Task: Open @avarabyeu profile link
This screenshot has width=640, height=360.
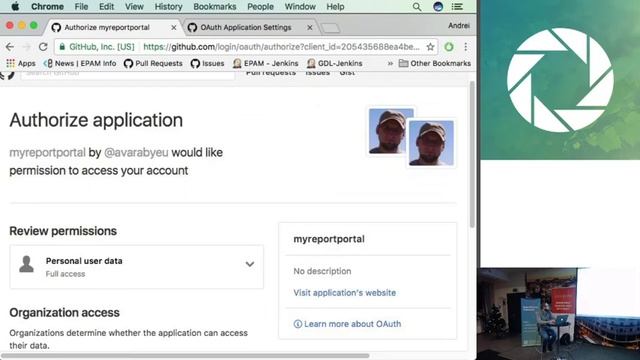Action: click(x=136, y=153)
